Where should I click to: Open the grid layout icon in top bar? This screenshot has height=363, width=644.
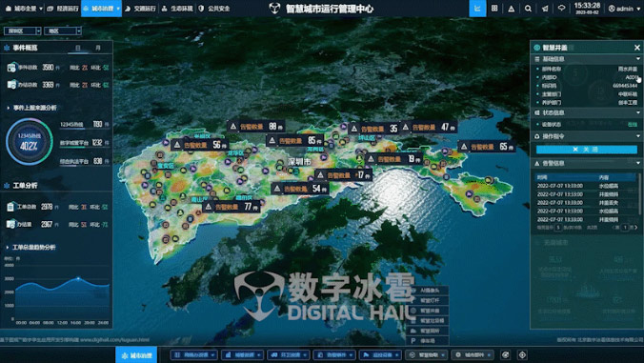[x=494, y=9]
